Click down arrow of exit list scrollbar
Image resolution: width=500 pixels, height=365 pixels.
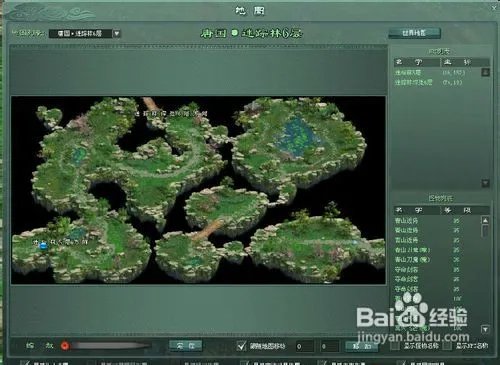click(x=485, y=183)
